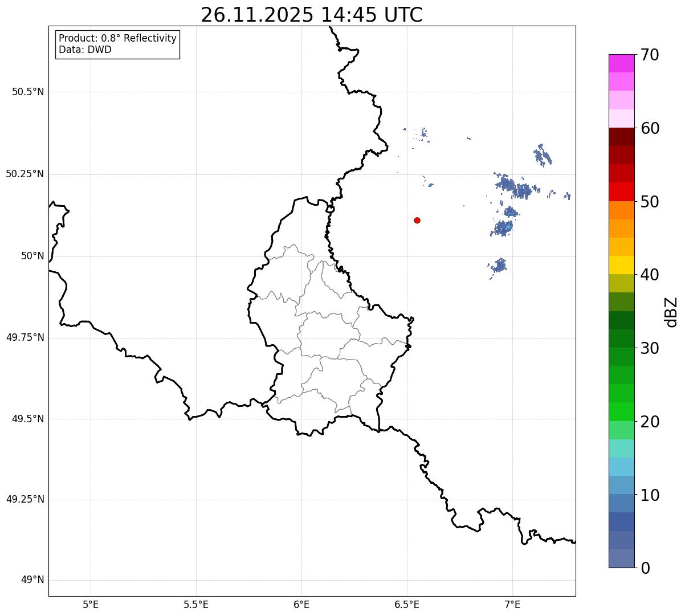Click the dBZ colorbar axis label
685x616 pixels.
point(671,311)
